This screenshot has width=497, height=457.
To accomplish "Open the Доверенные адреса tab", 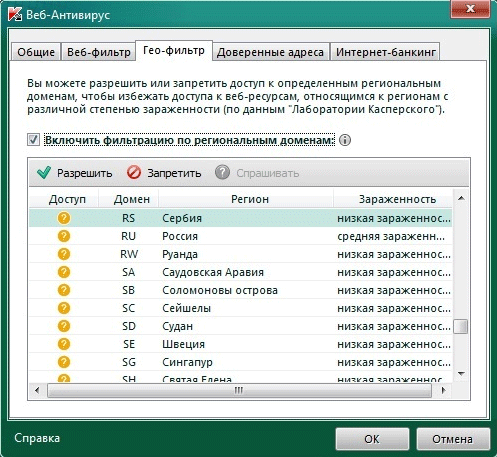I will tap(270, 52).
